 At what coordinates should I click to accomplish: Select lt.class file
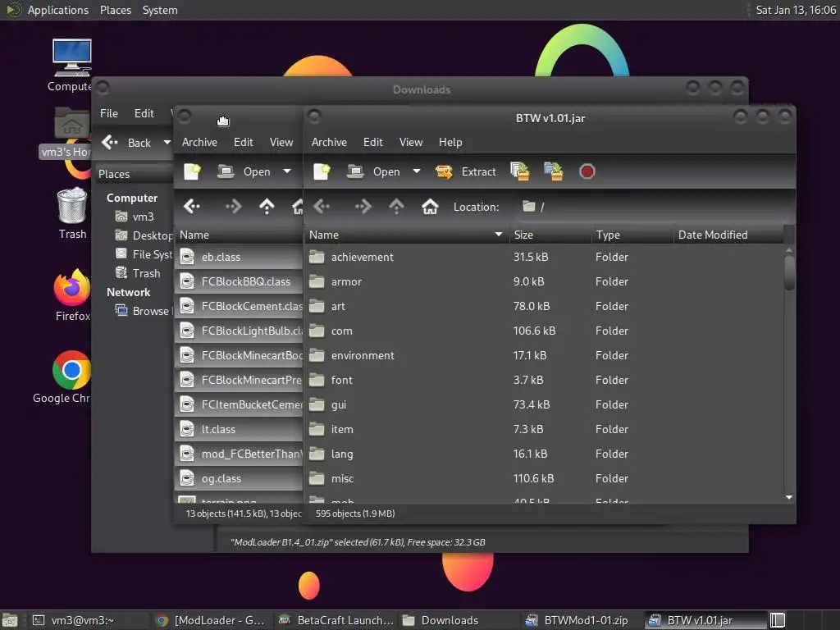239,430
